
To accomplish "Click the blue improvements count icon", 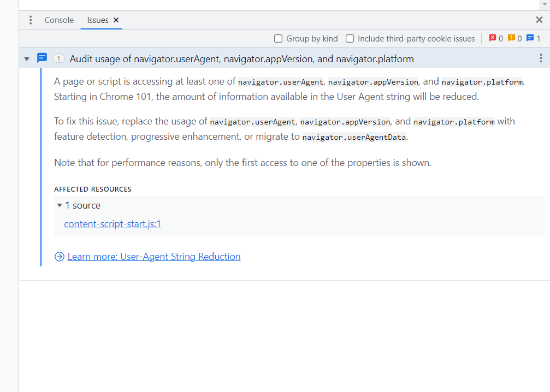I will tap(530, 38).
